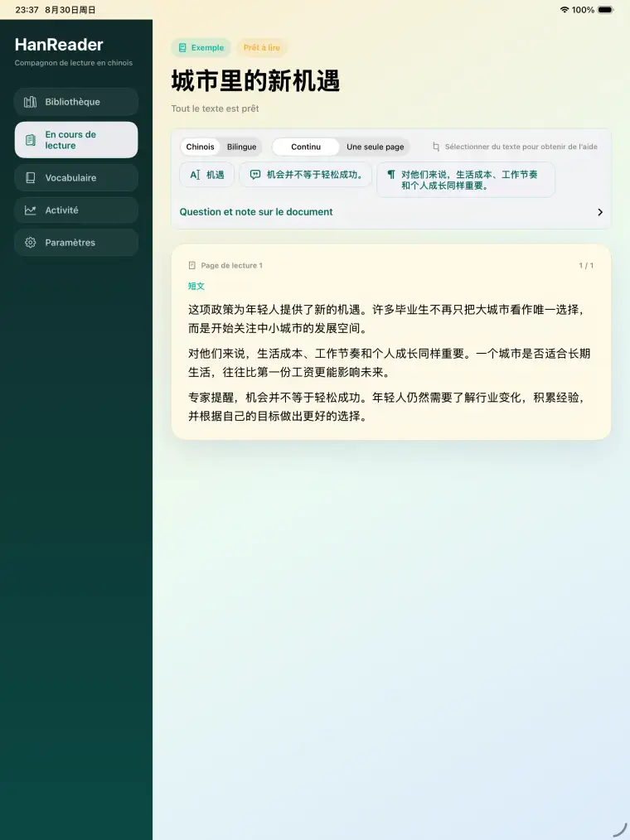Click Sélectionner du texte hint

pyautogui.click(x=521, y=147)
